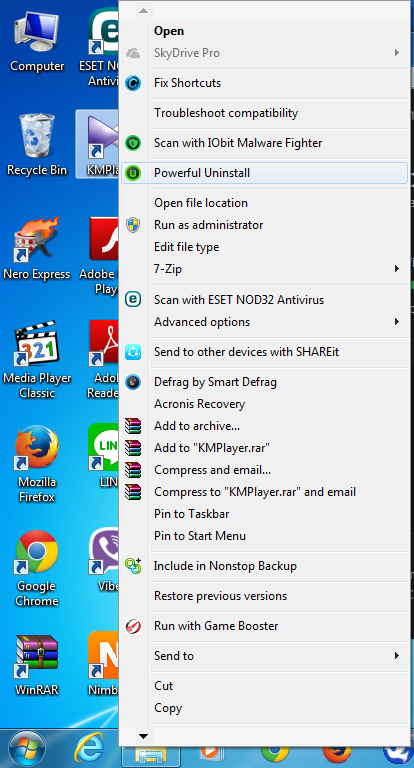
Task: Click the IObit Malware Fighter shield icon
Action: point(133,143)
